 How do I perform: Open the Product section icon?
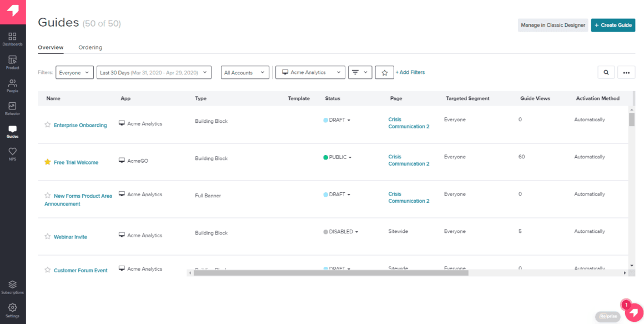[12, 62]
